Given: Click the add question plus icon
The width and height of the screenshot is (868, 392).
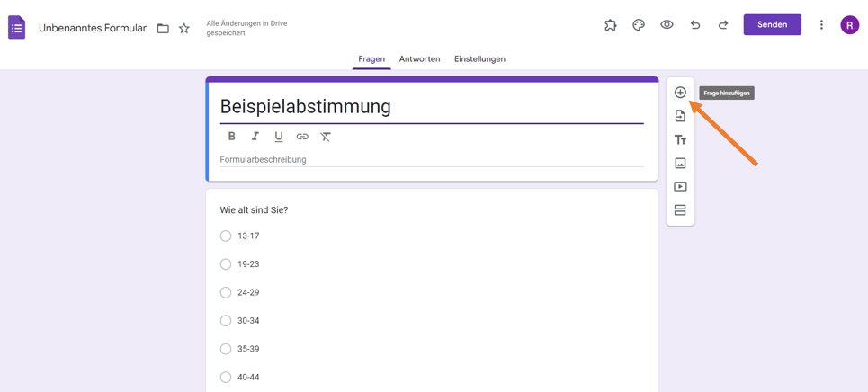Looking at the screenshot, I should [680, 93].
